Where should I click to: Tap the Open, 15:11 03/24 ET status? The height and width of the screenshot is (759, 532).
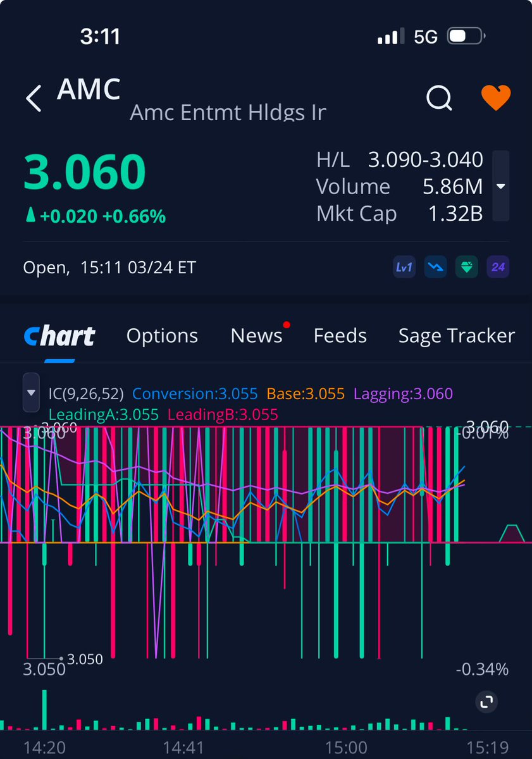point(109,268)
